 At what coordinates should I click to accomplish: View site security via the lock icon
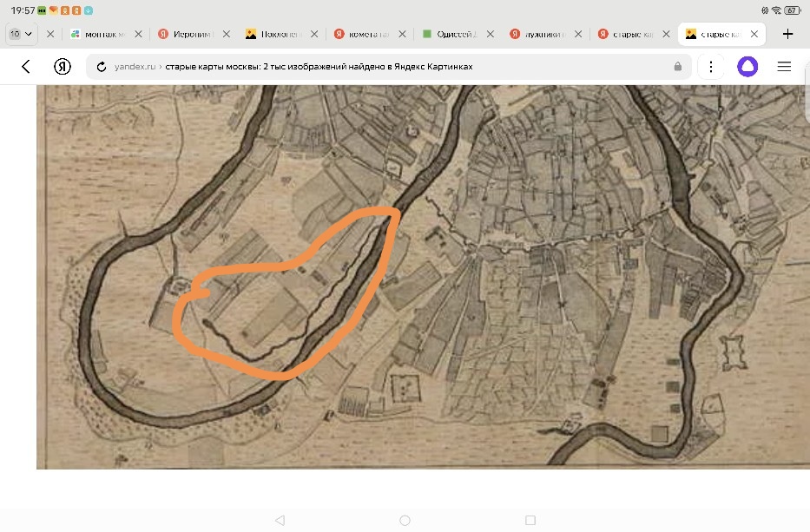point(678,66)
